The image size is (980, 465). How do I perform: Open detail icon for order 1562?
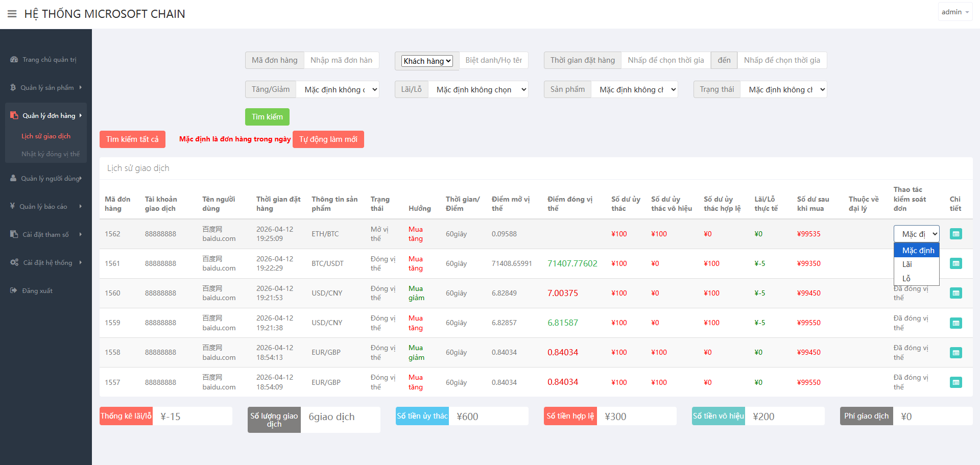coord(955,234)
